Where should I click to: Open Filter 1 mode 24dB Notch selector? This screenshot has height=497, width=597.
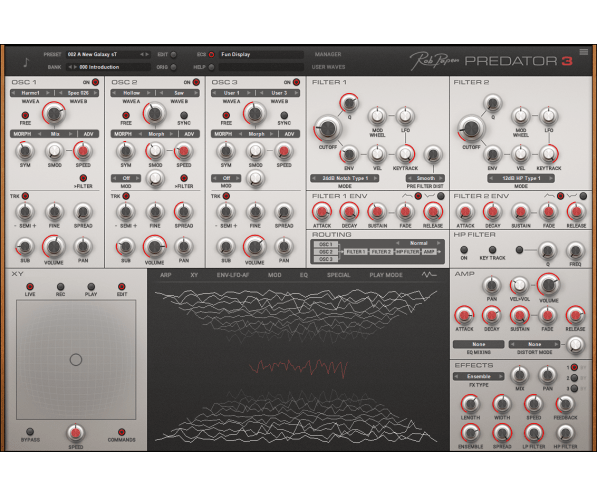tap(345, 178)
